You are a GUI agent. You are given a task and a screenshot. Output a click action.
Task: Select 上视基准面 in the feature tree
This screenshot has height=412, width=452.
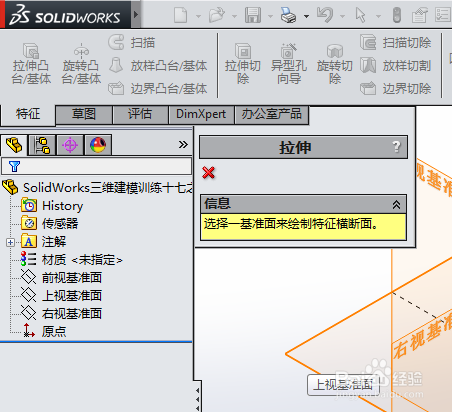(62, 296)
